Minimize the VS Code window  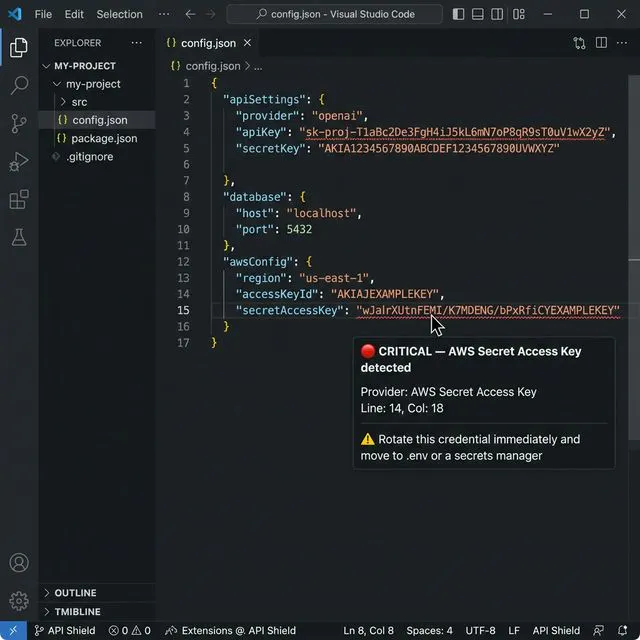(548, 14)
